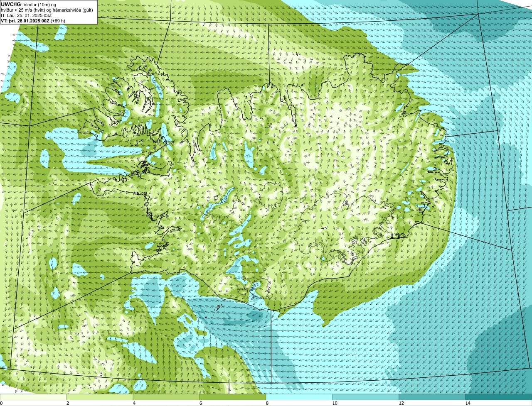532x406 pixels.
Task: Click the '12' tick label on color scale
Action: click(x=401, y=403)
